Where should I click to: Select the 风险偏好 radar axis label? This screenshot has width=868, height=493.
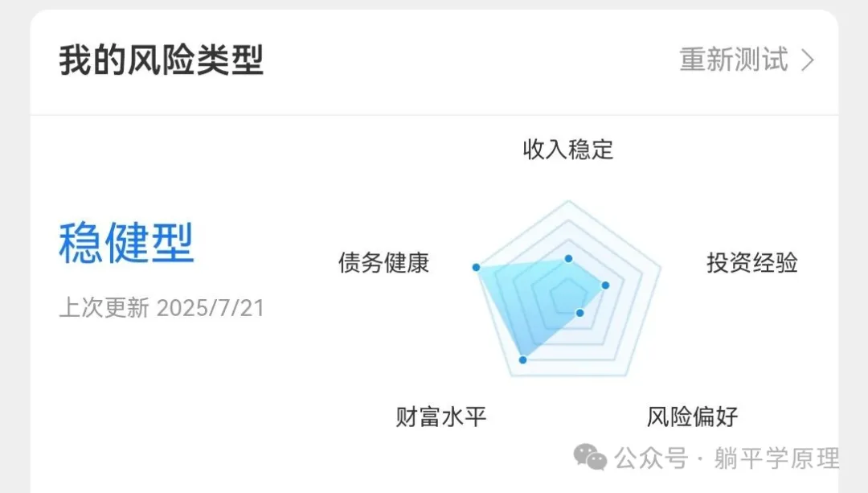(693, 417)
